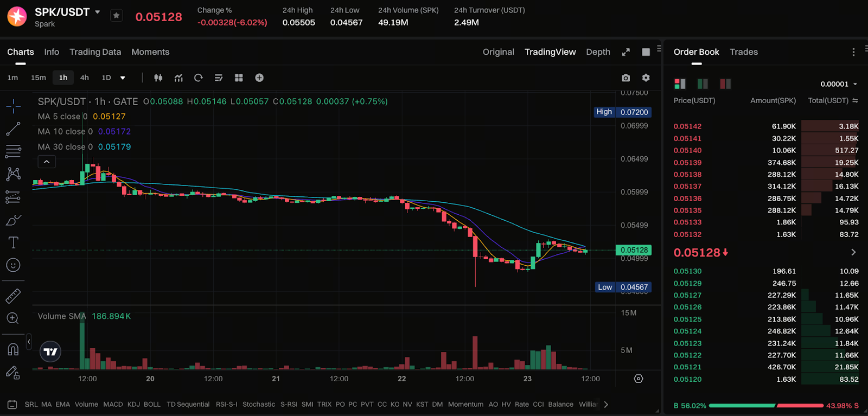The width and height of the screenshot is (868, 416).
Task: Select the 4h timeframe
Action: (x=85, y=78)
